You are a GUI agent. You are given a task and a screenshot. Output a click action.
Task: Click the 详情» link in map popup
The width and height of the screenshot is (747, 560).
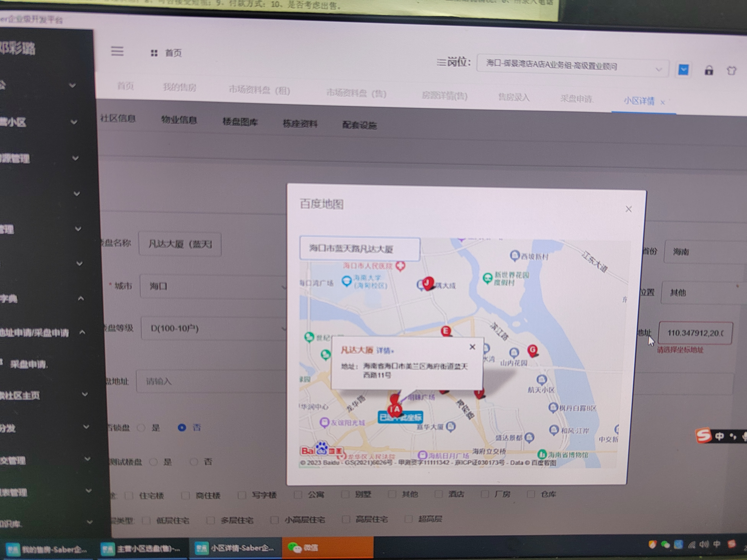pos(385,351)
